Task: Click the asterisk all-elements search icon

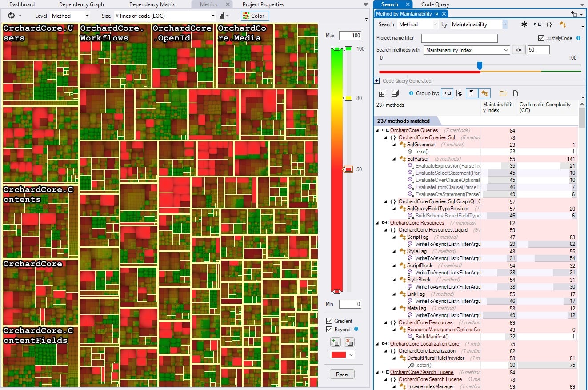Action: click(524, 24)
